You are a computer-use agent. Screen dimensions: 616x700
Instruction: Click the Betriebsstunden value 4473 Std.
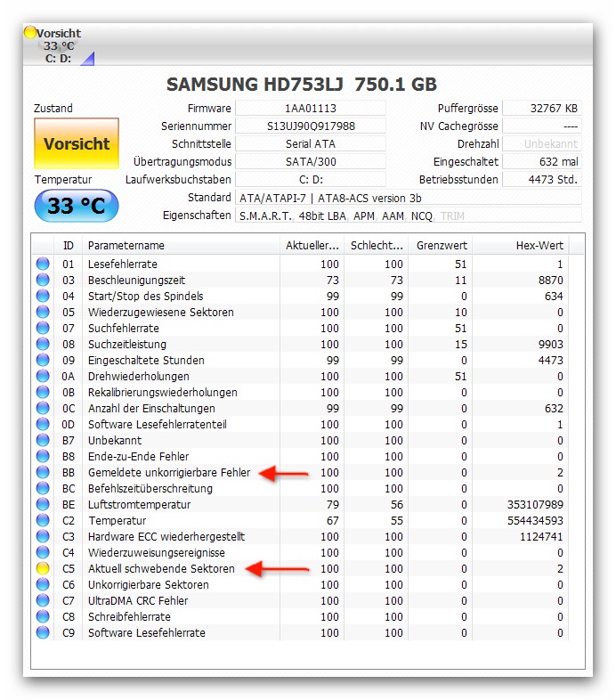coord(542,180)
